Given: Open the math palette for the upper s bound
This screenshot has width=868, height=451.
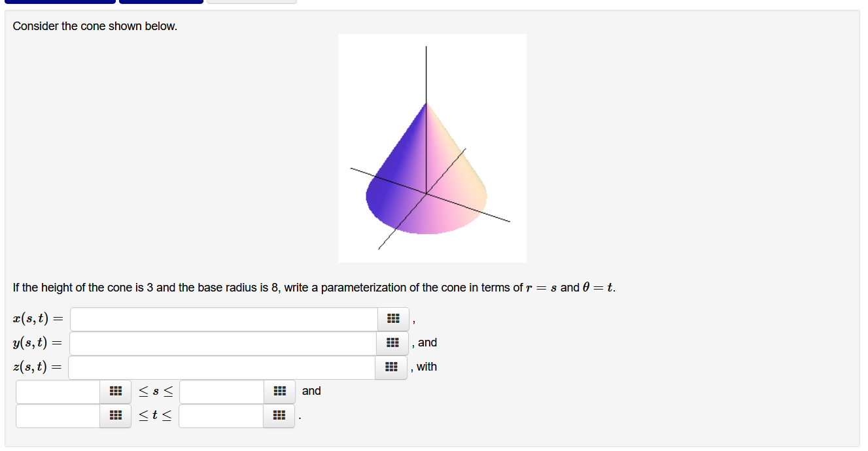Looking at the screenshot, I should coord(279,391).
